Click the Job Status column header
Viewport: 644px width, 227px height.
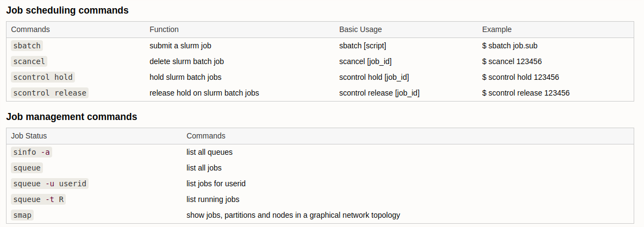coord(29,136)
